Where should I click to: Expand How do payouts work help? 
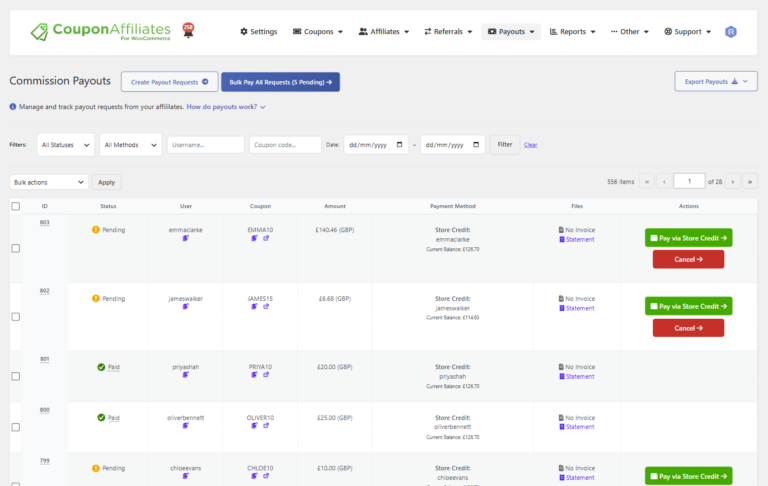[x=226, y=107]
